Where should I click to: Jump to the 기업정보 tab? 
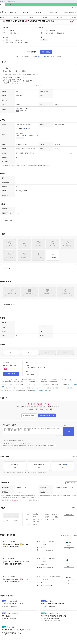click(74, 17)
